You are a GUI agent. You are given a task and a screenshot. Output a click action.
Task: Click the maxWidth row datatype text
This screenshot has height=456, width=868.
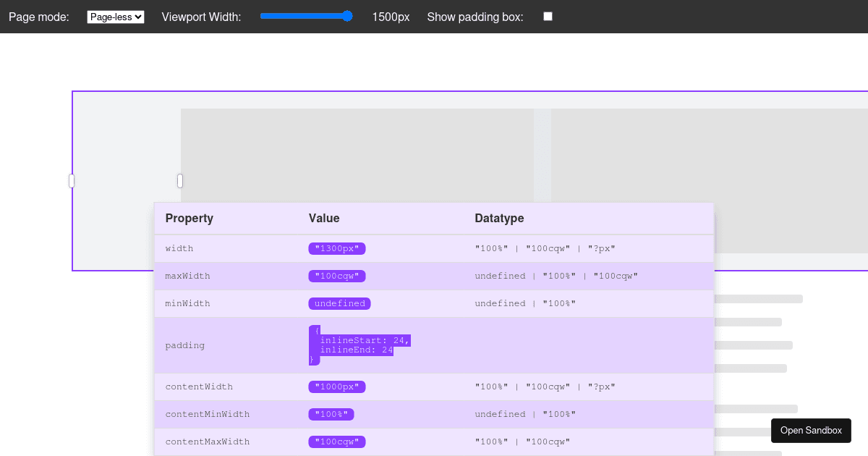click(557, 276)
